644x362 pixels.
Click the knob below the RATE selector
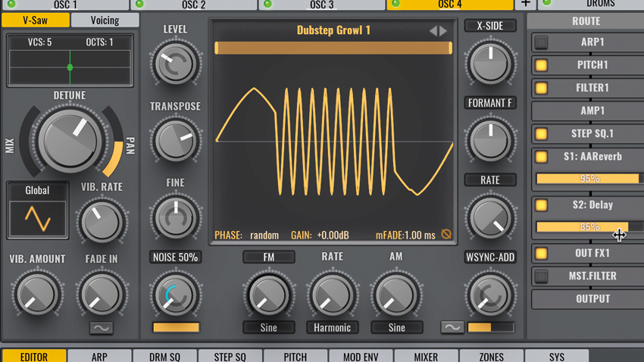(490, 218)
